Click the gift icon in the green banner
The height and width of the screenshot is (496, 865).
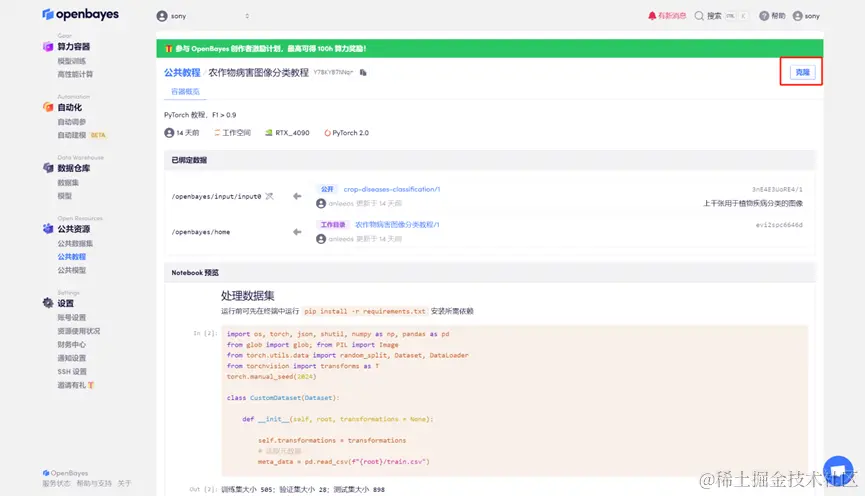169,49
